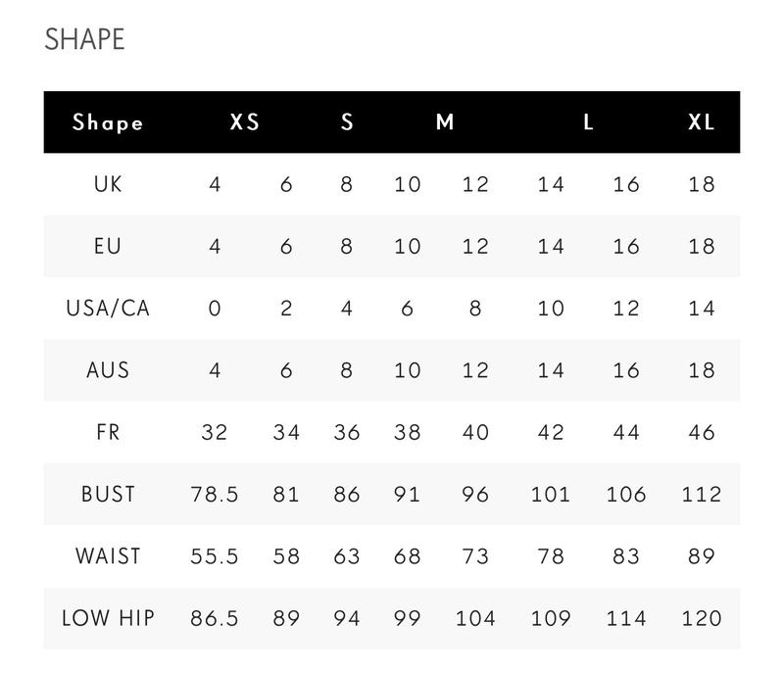Viewport: 784px width, 673px height.
Task: Click the AUS row label
Action: tap(108, 370)
